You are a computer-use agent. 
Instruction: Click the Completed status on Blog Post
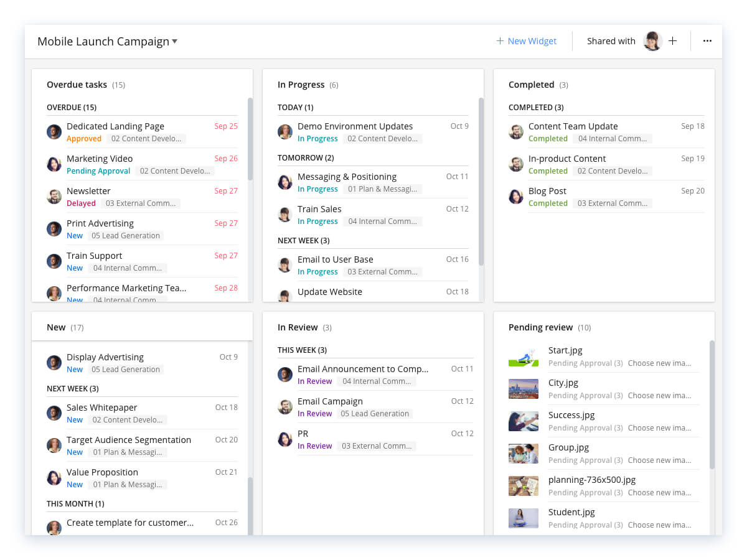tap(548, 203)
